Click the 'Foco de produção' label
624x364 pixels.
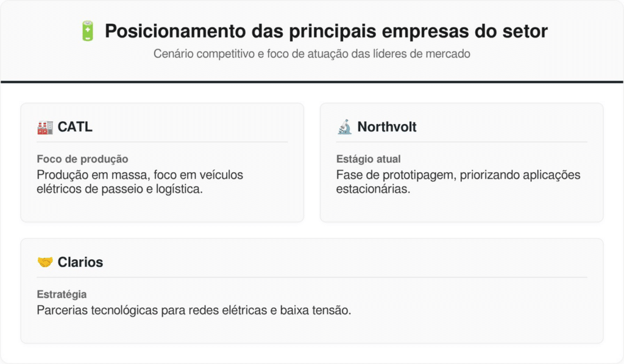[x=82, y=159]
